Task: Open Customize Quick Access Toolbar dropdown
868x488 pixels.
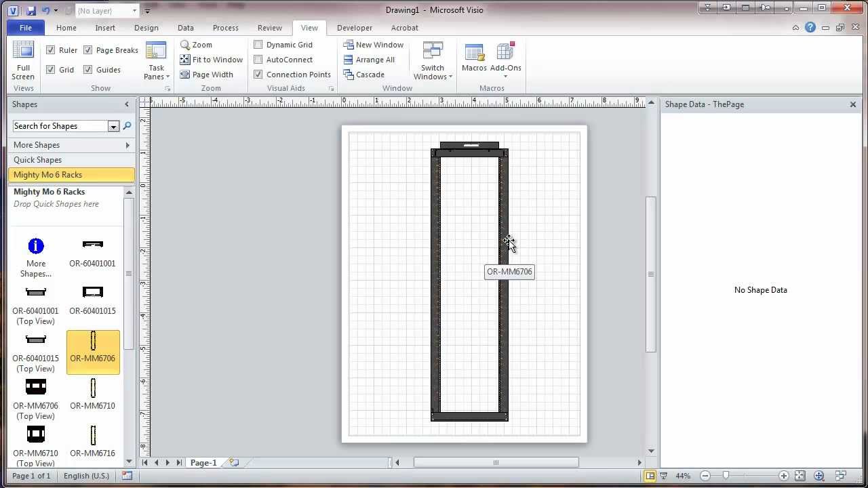Action: [147, 11]
